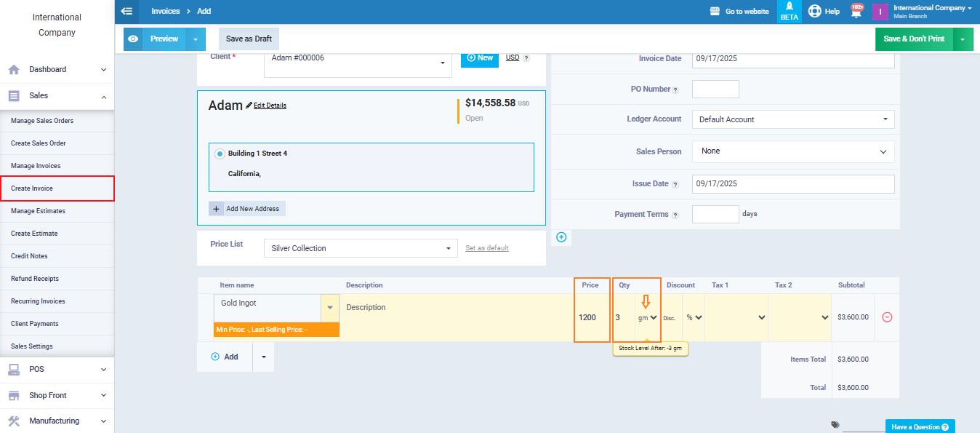
Task: Select the Building 1 Street 4 address radio
Action: pyautogui.click(x=220, y=154)
